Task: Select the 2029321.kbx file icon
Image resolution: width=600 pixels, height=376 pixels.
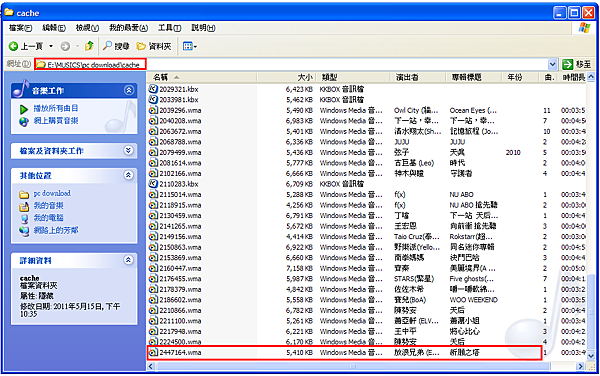Action: click(x=153, y=89)
